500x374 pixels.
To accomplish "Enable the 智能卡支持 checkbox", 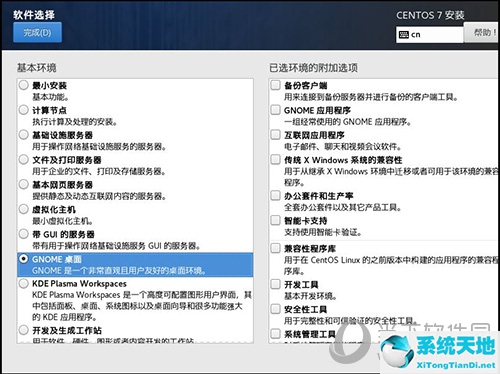I will (275, 220).
